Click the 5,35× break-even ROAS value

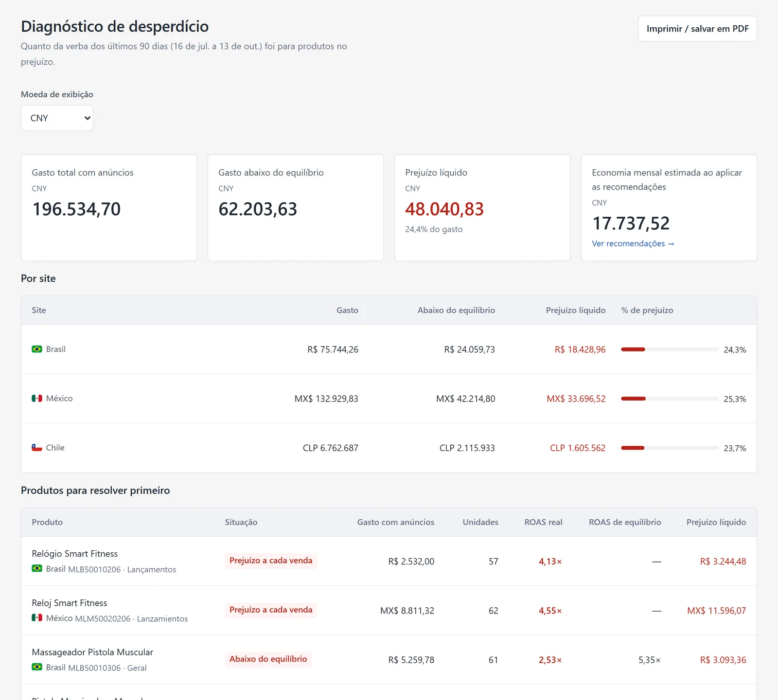click(650, 660)
